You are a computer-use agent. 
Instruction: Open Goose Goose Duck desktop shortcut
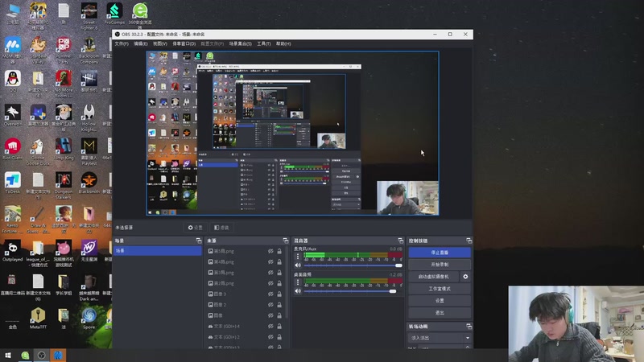pyautogui.click(x=38, y=152)
